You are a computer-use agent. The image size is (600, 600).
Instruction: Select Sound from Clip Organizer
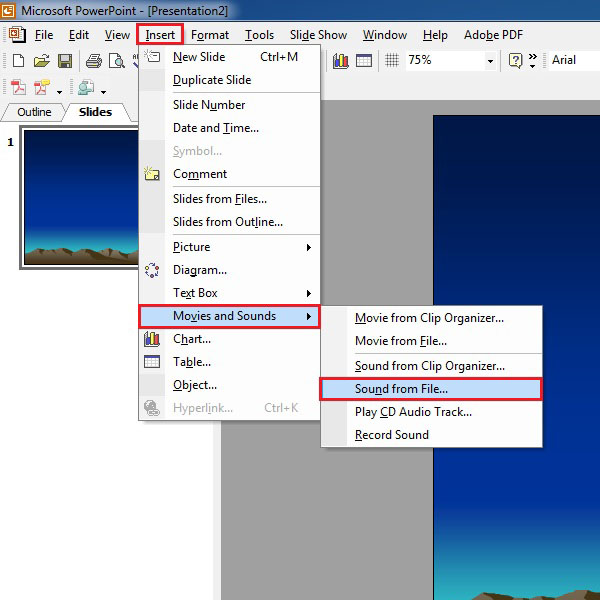pyautogui.click(x=432, y=366)
